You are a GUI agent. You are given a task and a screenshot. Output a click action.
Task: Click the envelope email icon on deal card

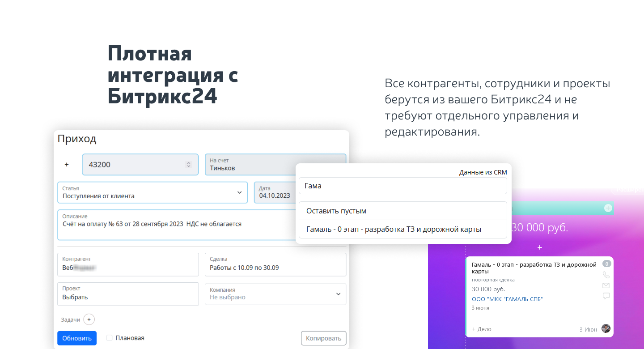click(606, 285)
